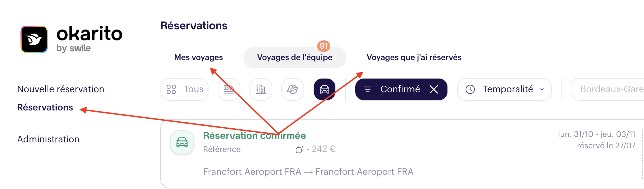Toggle the car rental filter icon
Screen dimensions: 644x189
325,89
